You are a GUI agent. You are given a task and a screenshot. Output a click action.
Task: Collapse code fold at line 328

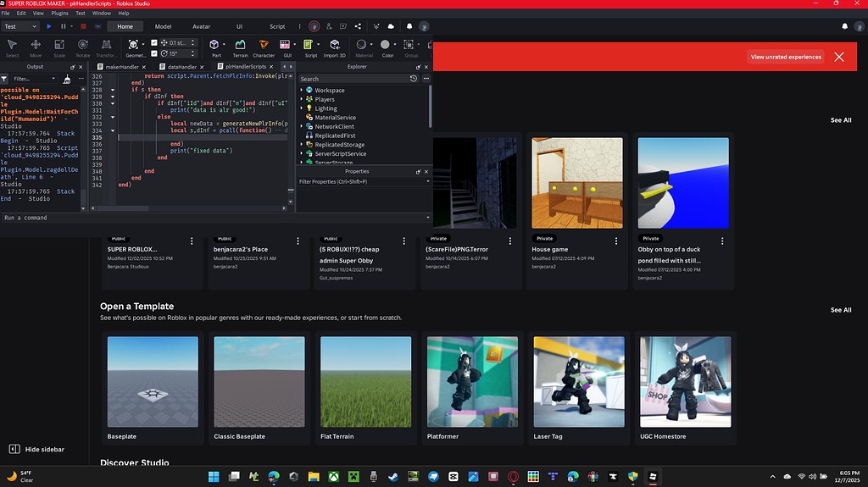(x=113, y=90)
